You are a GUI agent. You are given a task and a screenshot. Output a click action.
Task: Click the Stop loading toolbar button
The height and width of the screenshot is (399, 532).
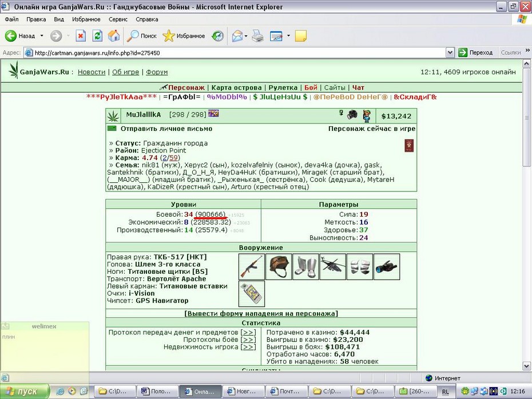click(81, 35)
